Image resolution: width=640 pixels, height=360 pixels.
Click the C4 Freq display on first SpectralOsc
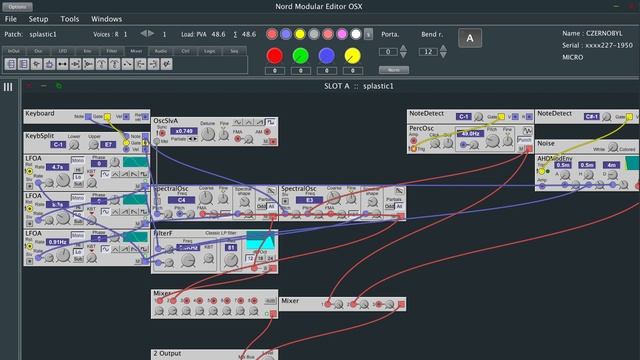(181, 200)
